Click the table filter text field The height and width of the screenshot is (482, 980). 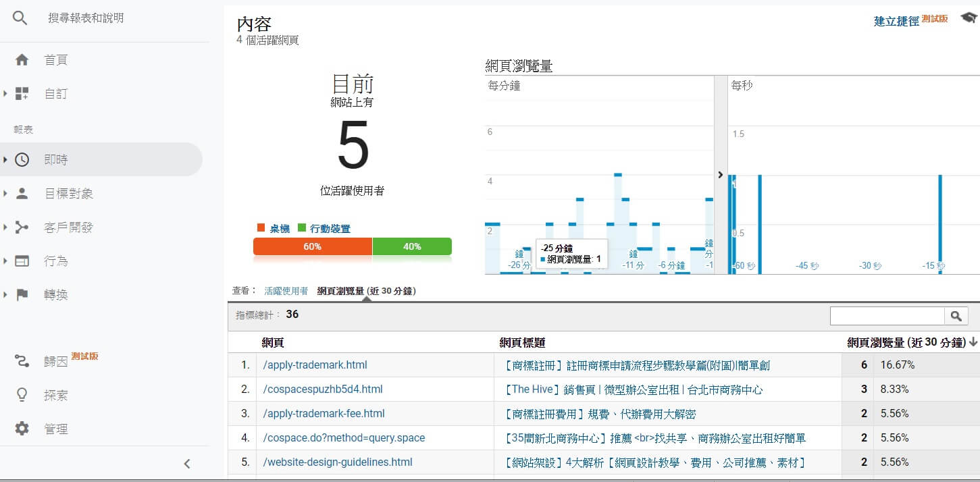[x=887, y=316]
